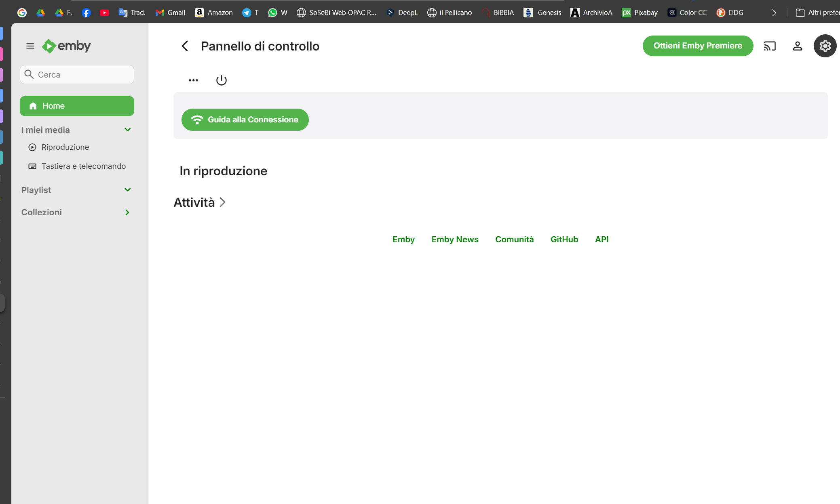The height and width of the screenshot is (504, 840).
Task: Open the three-dots more options menu
Action: (194, 80)
